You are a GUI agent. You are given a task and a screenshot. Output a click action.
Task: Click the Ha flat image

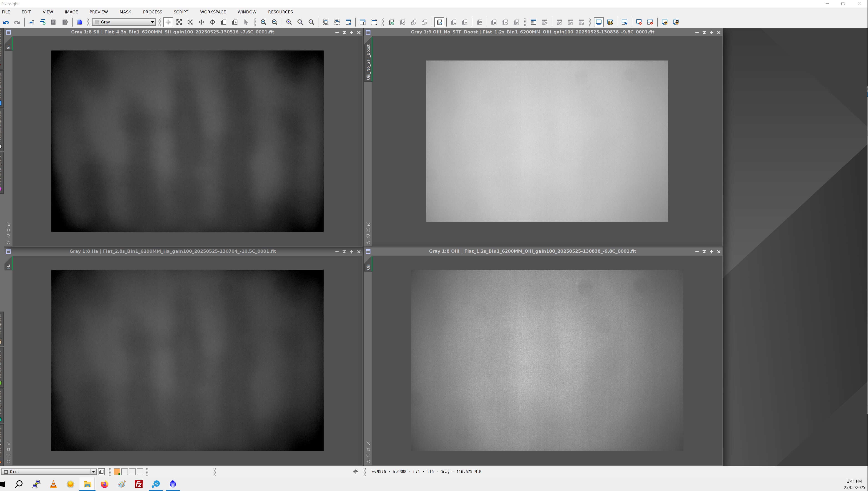[x=187, y=360]
